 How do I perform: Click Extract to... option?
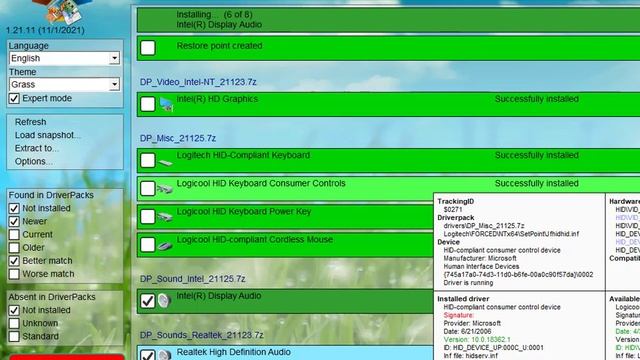pos(37,148)
